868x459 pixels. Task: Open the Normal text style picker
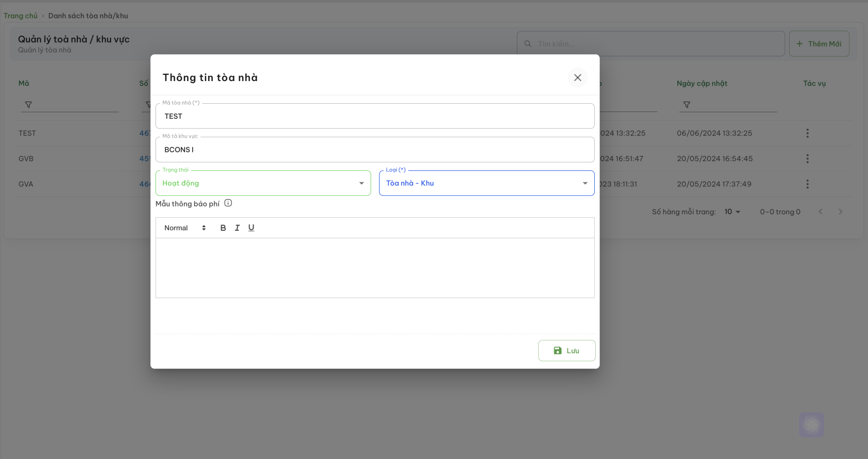(185, 228)
